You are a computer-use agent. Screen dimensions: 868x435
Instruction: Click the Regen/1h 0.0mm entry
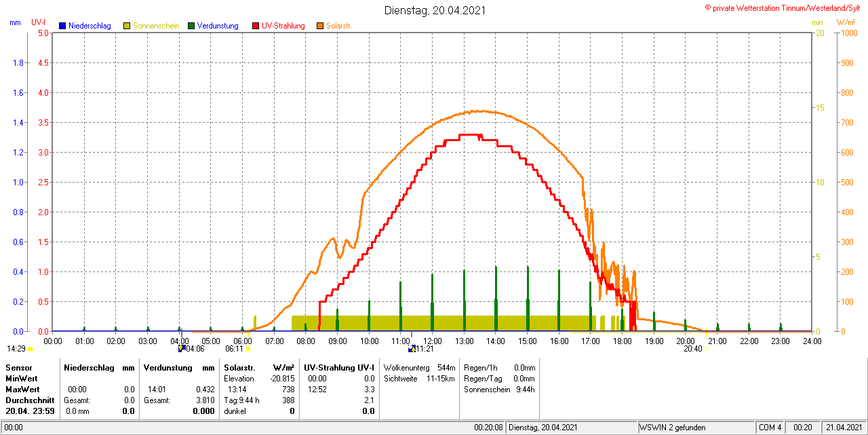click(500, 367)
